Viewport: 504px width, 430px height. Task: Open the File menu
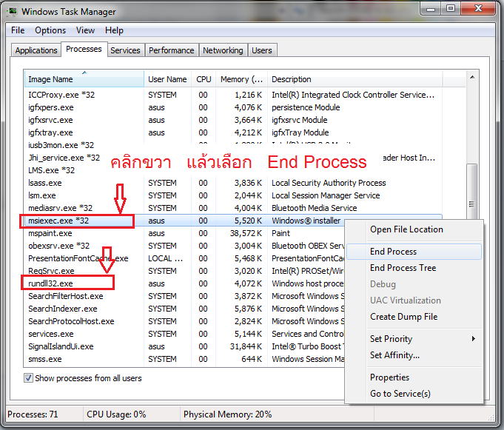coord(18,30)
